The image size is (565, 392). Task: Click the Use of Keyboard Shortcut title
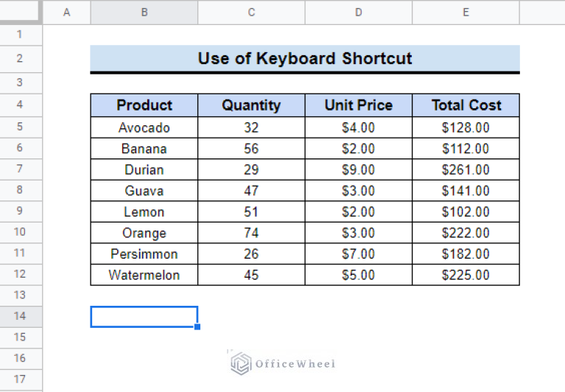[x=304, y=59]
